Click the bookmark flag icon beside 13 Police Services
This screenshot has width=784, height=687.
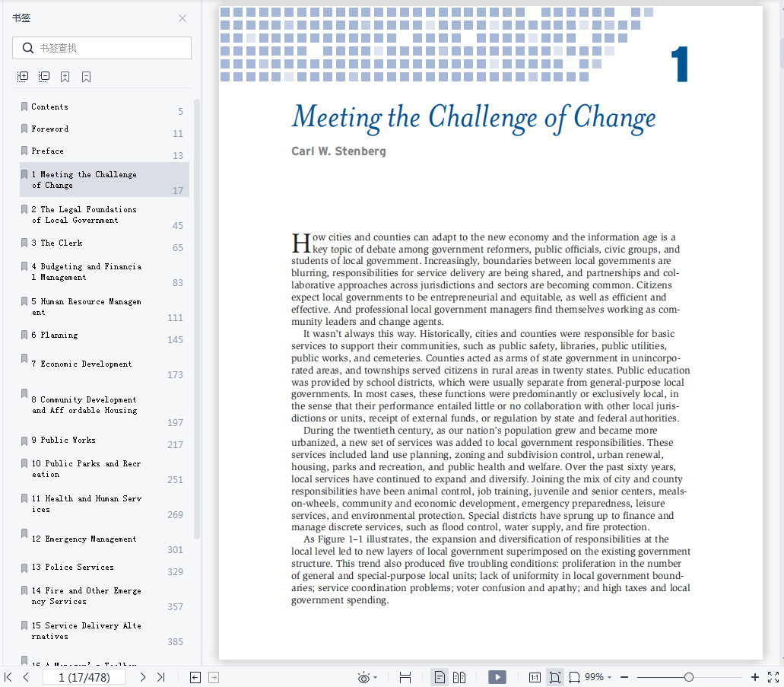[x=24, y=568]
